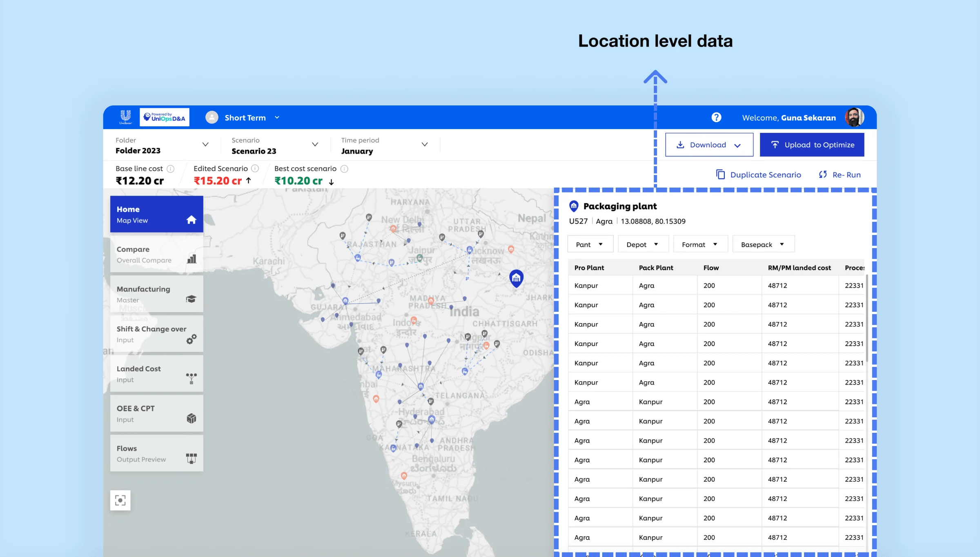Open the Depot filter dropdown
This screenshot has width=980, height=557.
[x=643, y=244]
